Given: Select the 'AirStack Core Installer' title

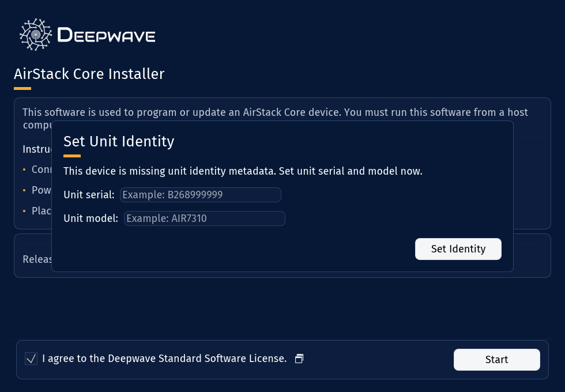Looking at the screenshot, I should pos(89,74).
